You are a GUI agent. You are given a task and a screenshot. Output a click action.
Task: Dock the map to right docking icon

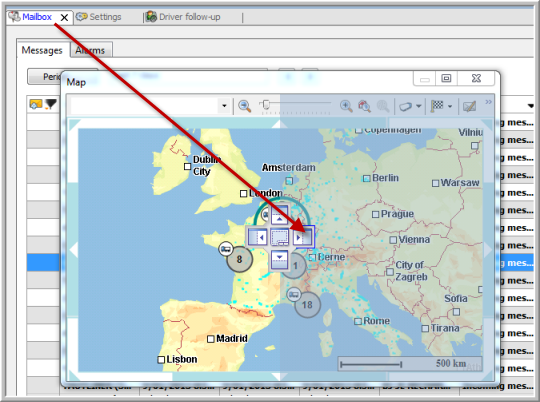[x=303, y=237]
